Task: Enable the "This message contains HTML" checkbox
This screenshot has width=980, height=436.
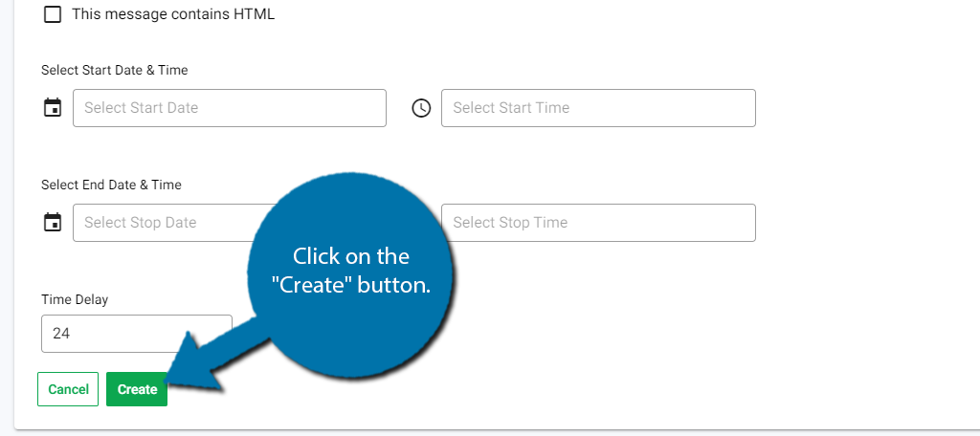Action: (x=53, y=14)
